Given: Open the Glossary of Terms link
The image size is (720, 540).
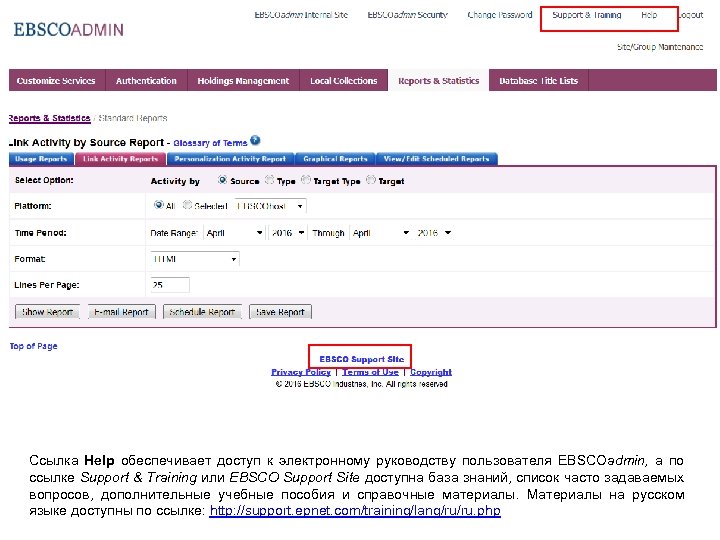Looking at the screenshot, I should click(210, 143).
